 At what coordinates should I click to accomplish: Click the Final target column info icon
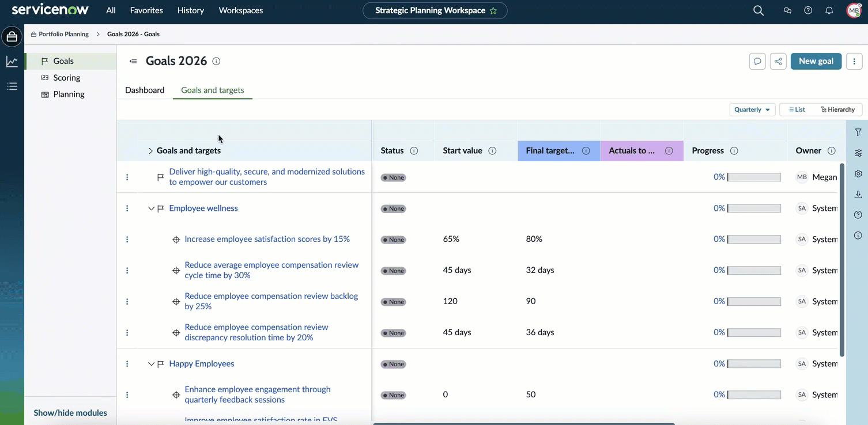[586, 151]
